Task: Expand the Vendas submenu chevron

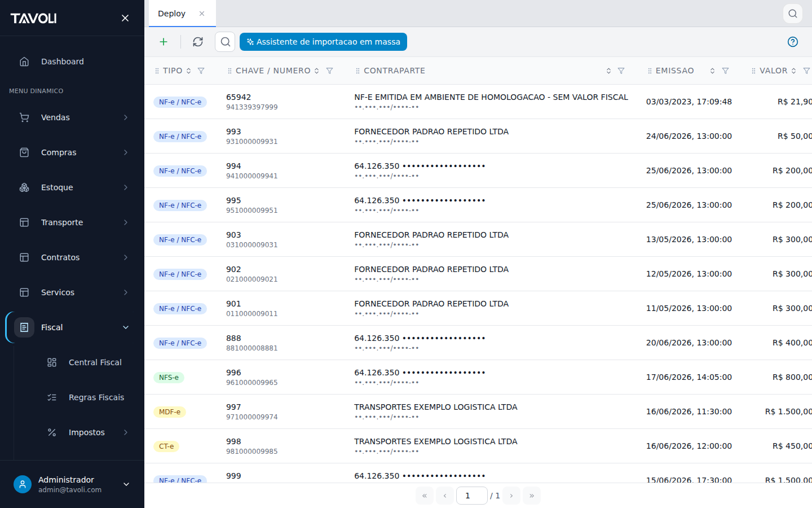Action: click(126, 117)
